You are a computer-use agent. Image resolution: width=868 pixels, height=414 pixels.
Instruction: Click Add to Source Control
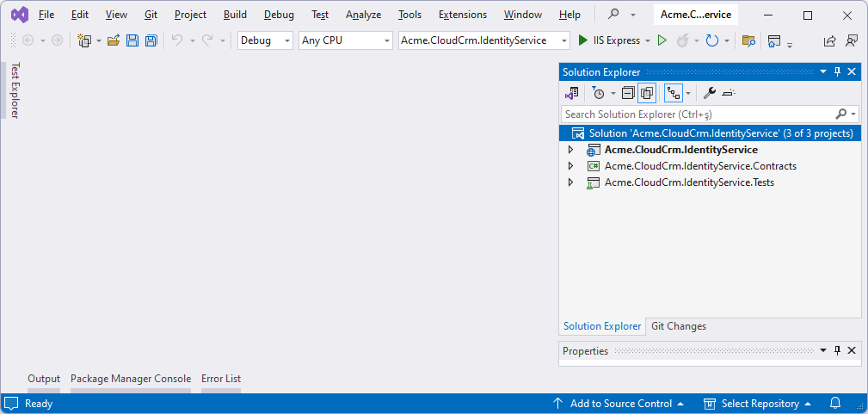point(619,404)
